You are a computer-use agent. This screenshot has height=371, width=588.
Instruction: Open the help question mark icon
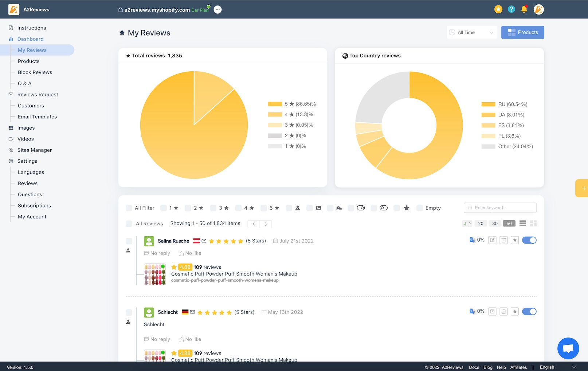point(511,9)
